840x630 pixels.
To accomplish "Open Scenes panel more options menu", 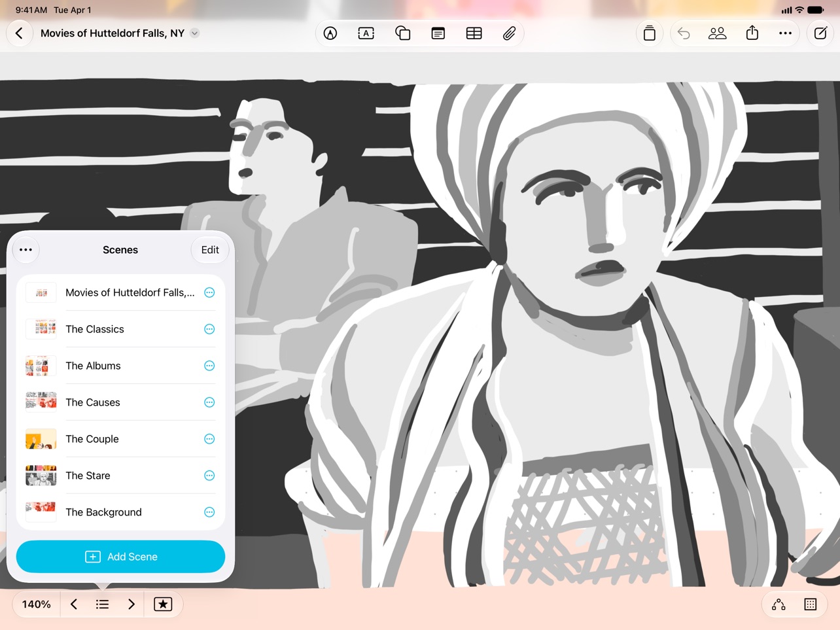I will point(26,250).
